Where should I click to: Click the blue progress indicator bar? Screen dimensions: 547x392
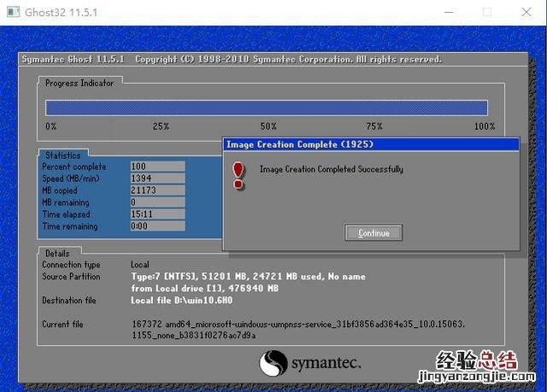(266, 108)
